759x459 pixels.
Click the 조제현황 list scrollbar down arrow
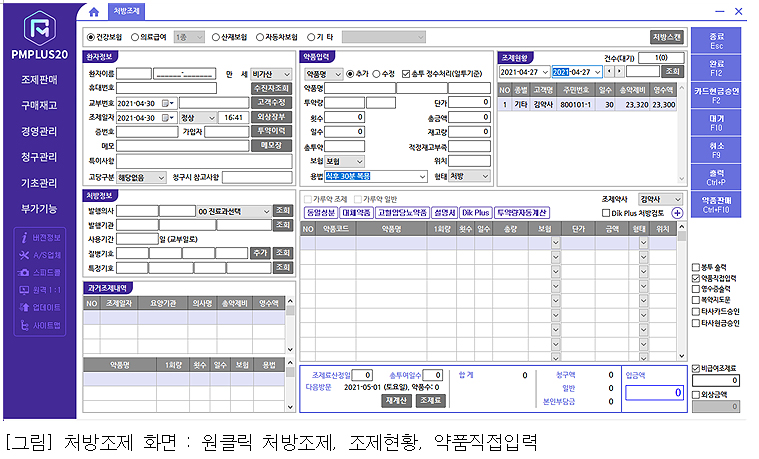(682, 179)
